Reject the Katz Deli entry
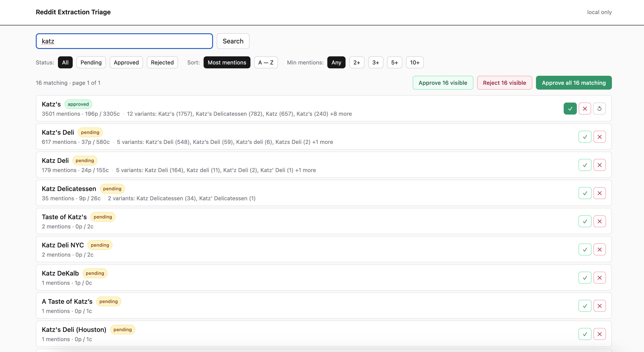Viewport: 644px width, 352px height. pyautogui.click(x=599, y=165)
